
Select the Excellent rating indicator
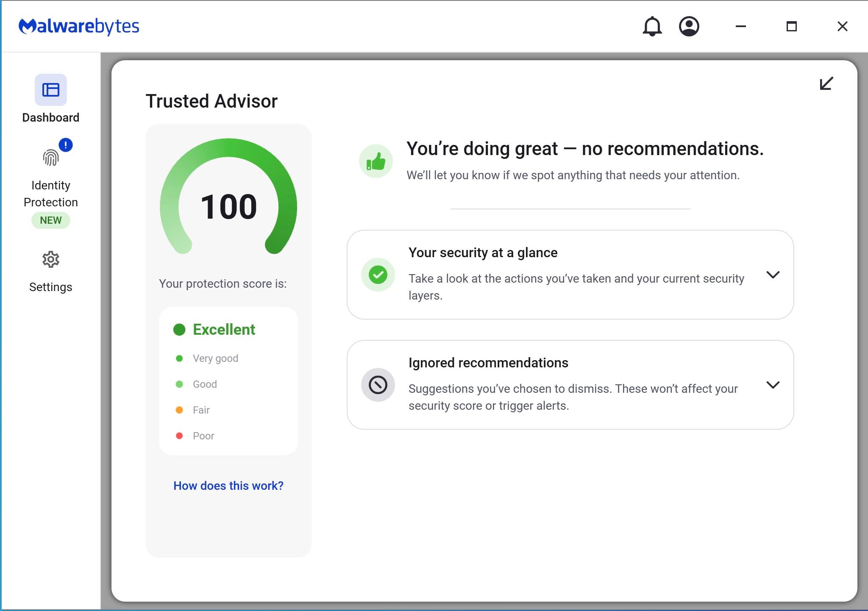pos(224,329)
